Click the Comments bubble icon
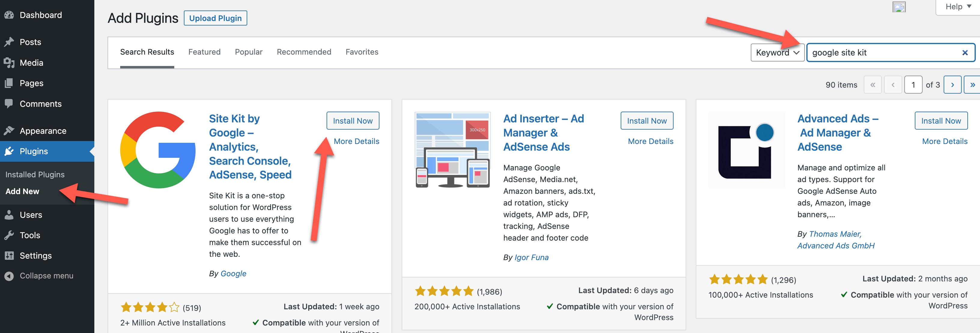Viewport: 980px width, 333px height. (9, 104)
